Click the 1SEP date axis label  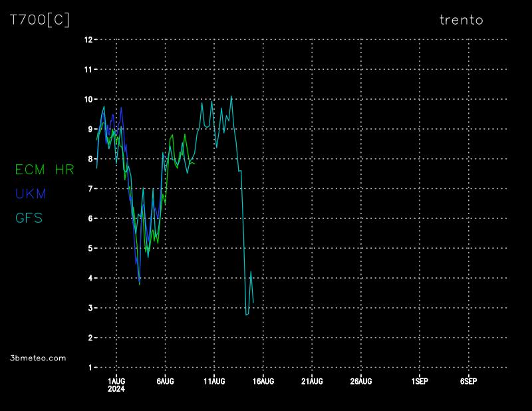pyautogui.click(x=420, y=381)
